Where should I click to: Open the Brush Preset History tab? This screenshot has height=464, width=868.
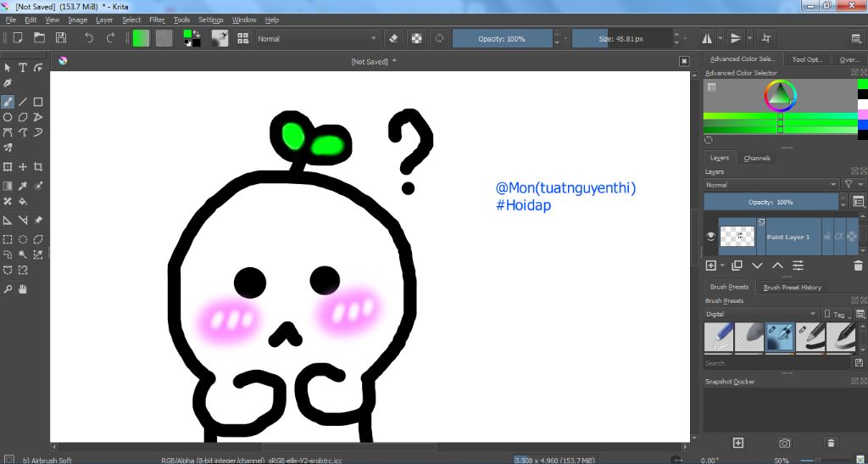793,288
